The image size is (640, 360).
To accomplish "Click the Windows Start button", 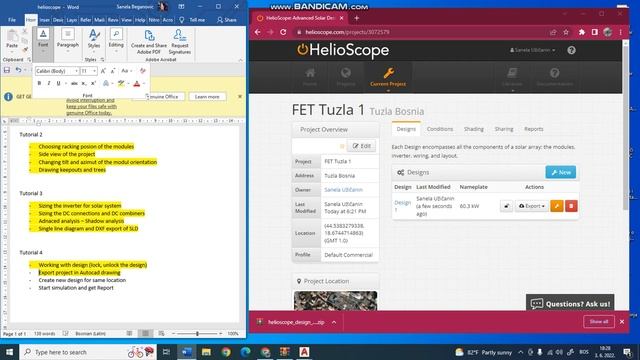I will pyautogui.click(x=9, y=352).
